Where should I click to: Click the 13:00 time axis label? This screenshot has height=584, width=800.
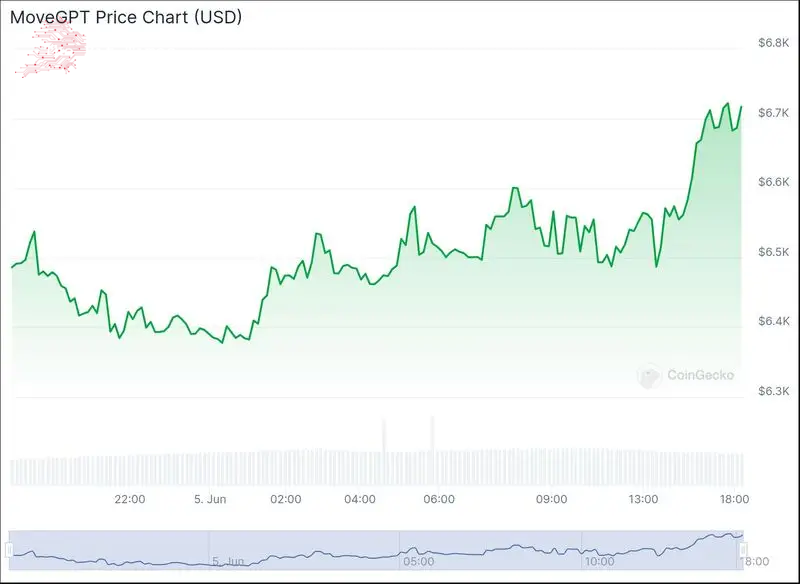(643, 499)
